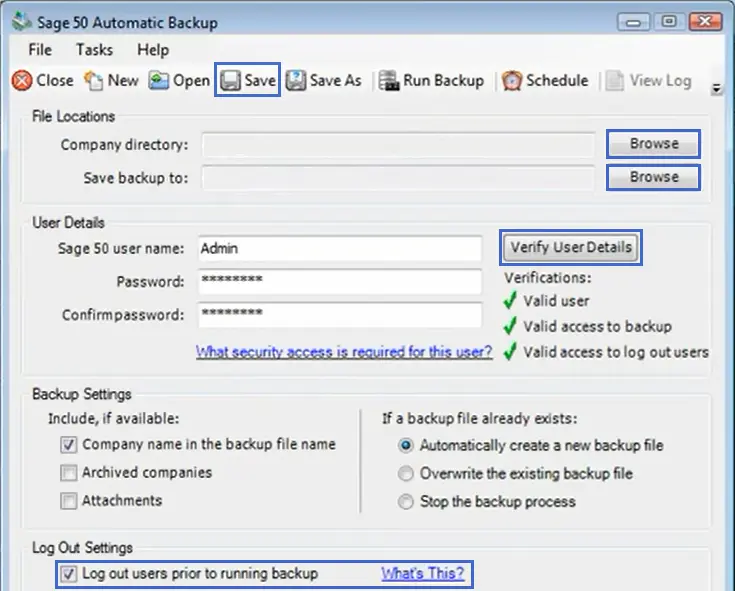Viewport: 735px width, 591px height.
Task: Open an existing backup configuration file
Action: click(x=179, y=81)
